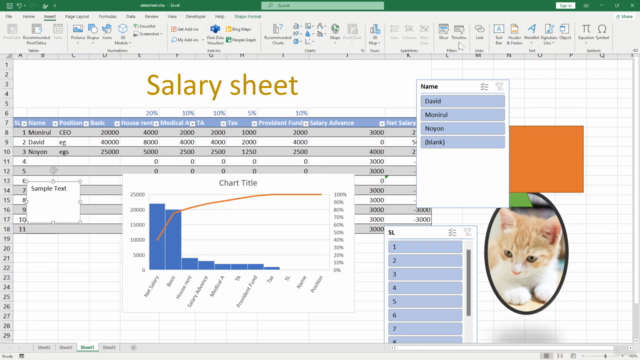Insert a Text Box
This screenshot has width=640, height=360.
[x=499, y=34]
